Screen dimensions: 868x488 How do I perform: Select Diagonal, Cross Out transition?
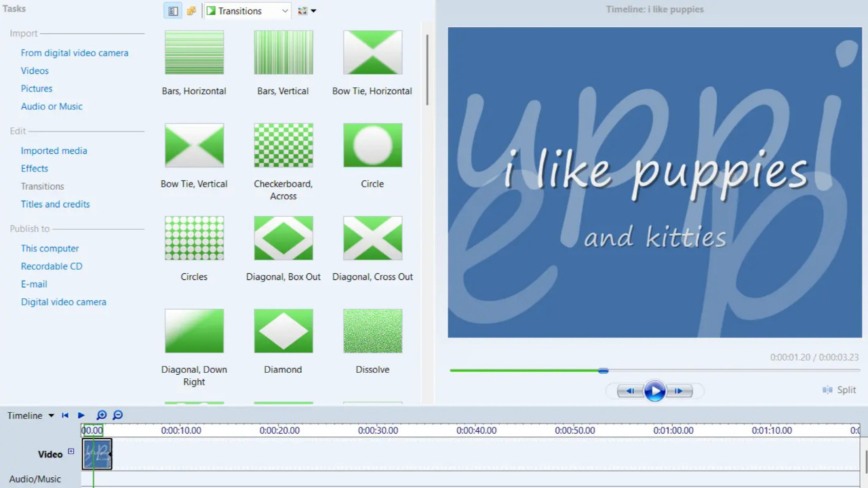(x=372, y=238)
